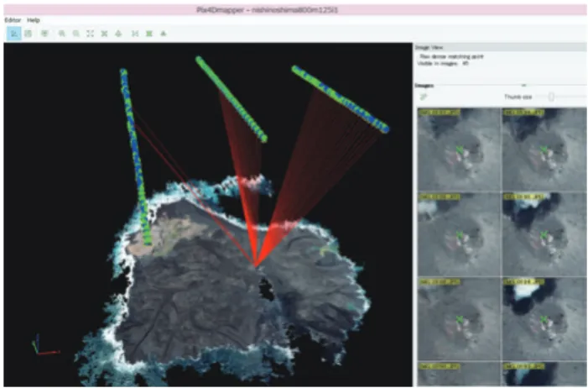
Task: Click the blue-highlighted toolbar icon
Action: click(x=14, y=34)
